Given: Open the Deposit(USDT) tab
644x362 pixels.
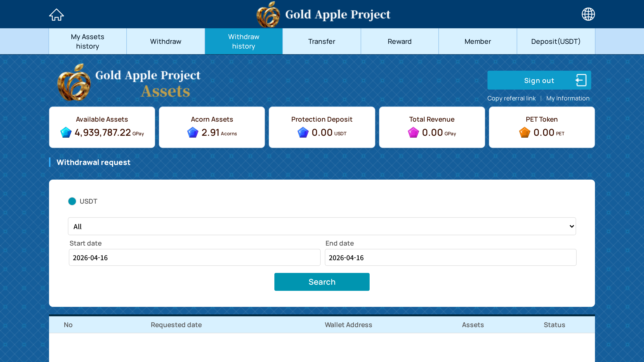Looking at the screenshot, I should pyautogui.click(x=556, y=41).
